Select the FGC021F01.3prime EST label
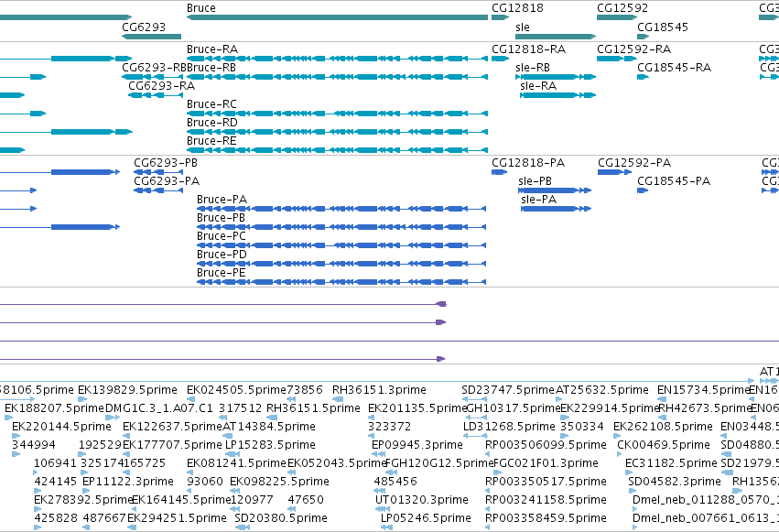This screenshot has width=779, height=532. point(546,463)
